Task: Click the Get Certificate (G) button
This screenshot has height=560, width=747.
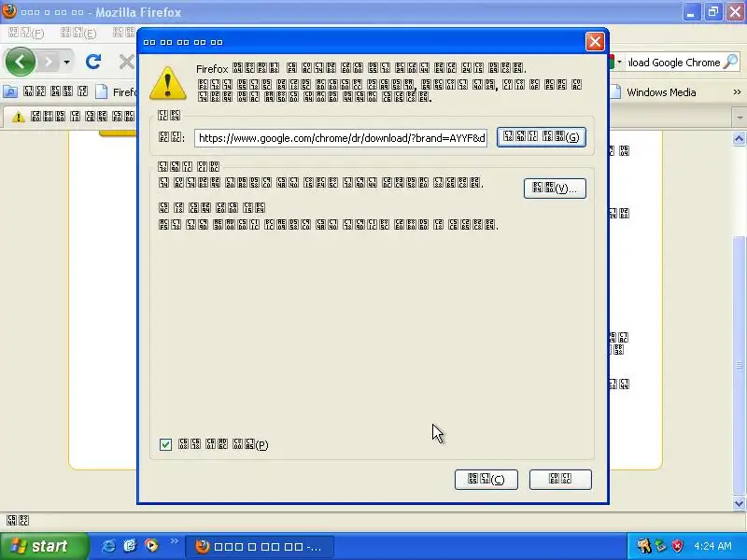Action: coord(542,137)
